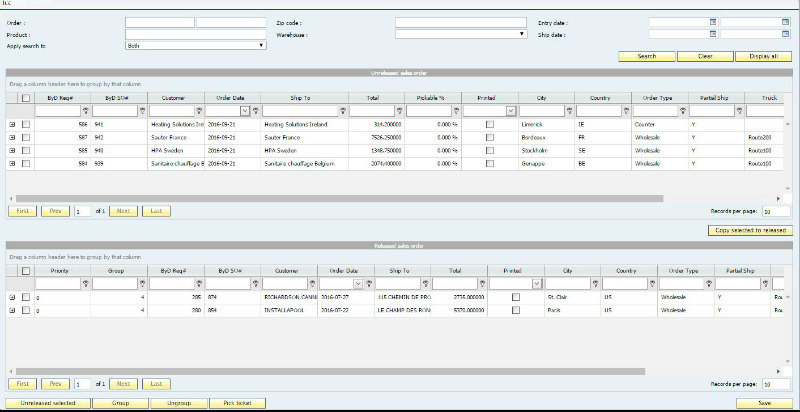The height and width of the screenshot is (412, 800).
Task: Click the ByD SO# filter icon in unreleased grid
Action: 142,111
